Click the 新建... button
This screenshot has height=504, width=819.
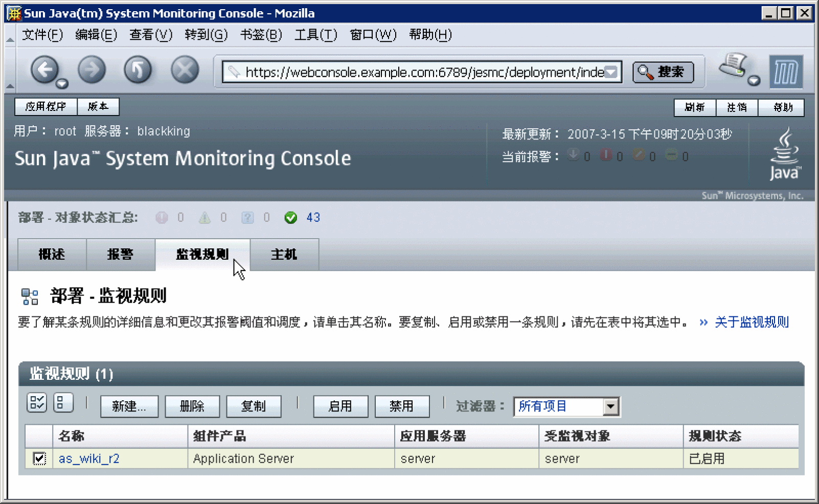129,406
